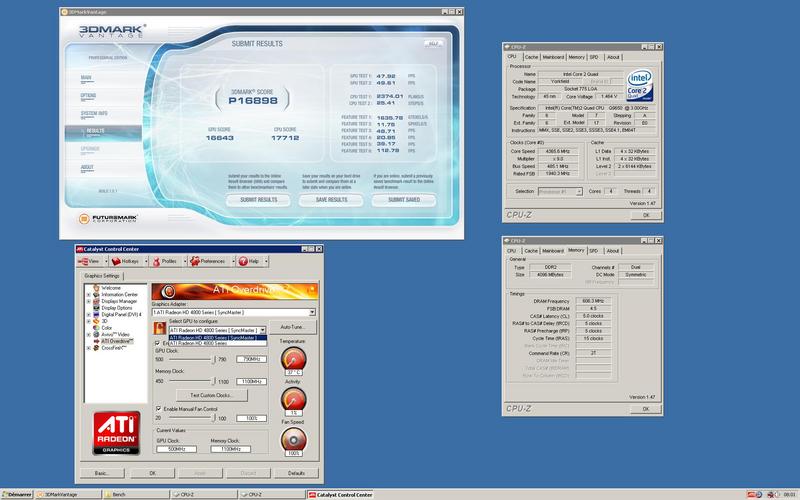Screen dimensions: 800x500
Task: Open Bench folder in taskbar
Action: [136, 494]
